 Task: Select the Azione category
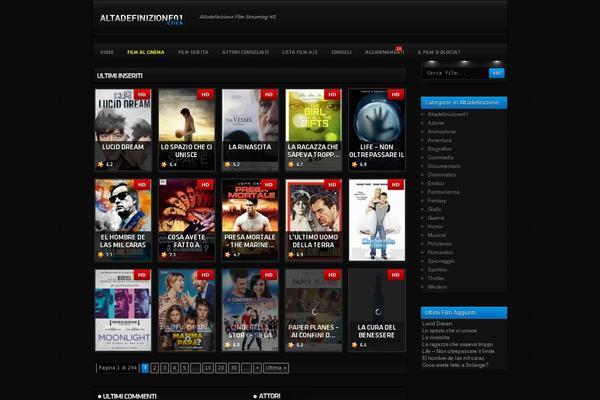(436, 123)
